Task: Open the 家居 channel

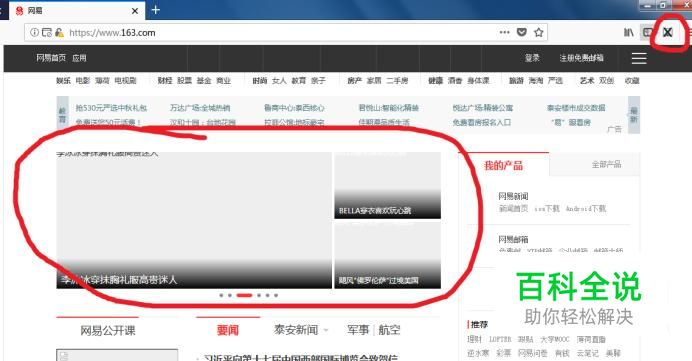Action: (x=374, y=81)
